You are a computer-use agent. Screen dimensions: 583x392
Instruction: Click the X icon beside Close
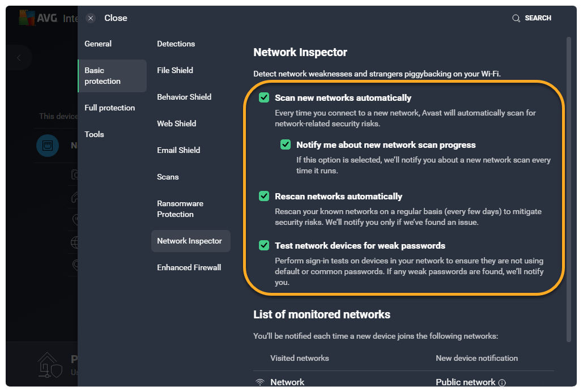(91, 18)
